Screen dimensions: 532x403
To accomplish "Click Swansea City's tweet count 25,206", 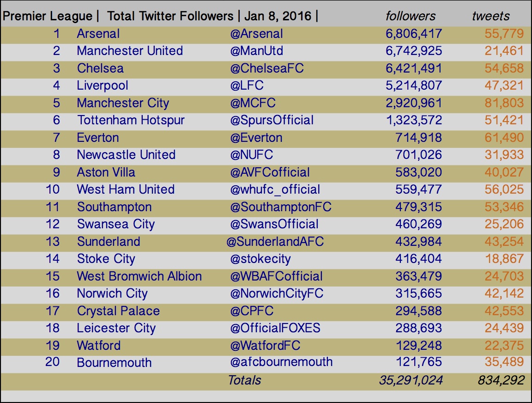I will click(x=504, y=224).
